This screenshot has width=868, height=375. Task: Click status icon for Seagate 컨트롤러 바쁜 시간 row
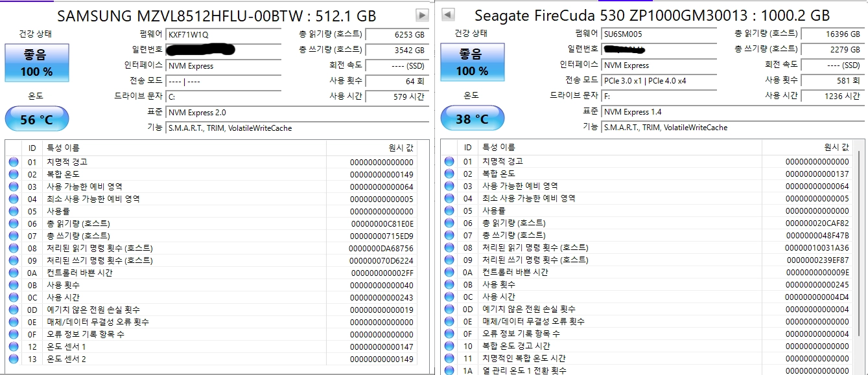pyautogui.click(x=449, y=272)
